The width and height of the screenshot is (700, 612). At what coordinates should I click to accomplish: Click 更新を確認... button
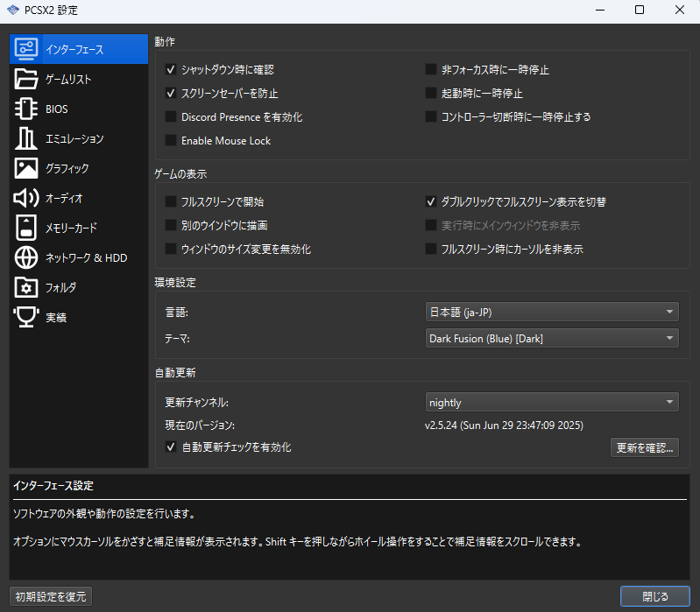(x=644, y=447)
